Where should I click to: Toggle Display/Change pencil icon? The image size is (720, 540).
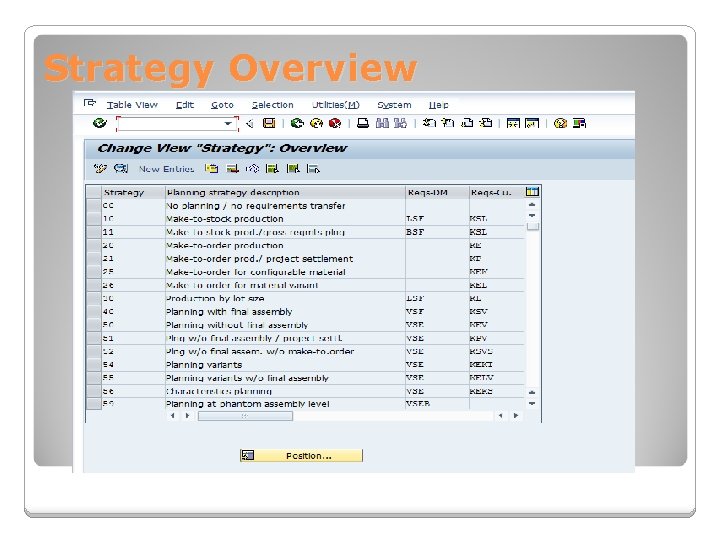tap(100, 169)
